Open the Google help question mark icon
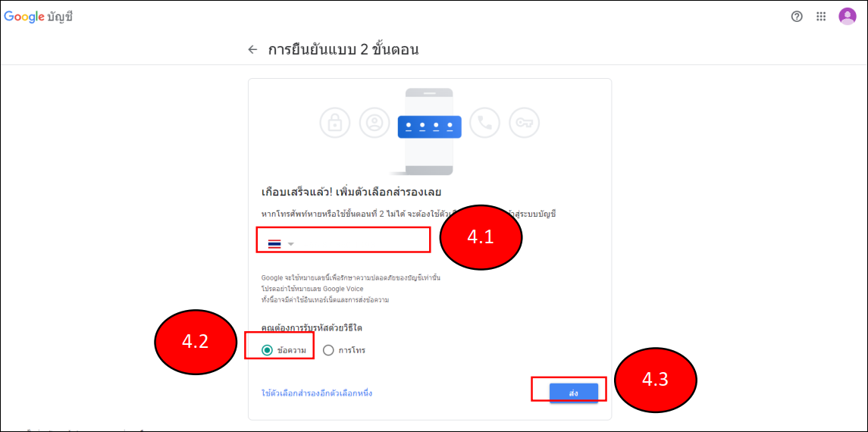Screen dimensions: 868x432 (797, 17)
